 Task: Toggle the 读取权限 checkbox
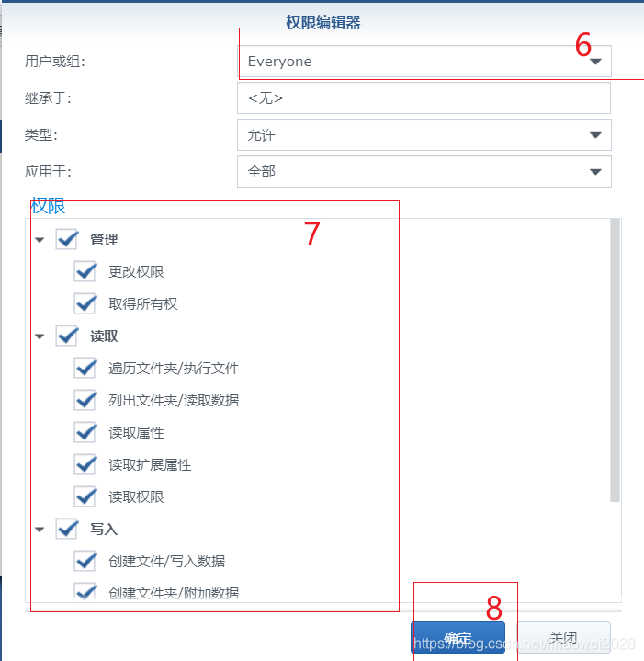coord(85,496)
